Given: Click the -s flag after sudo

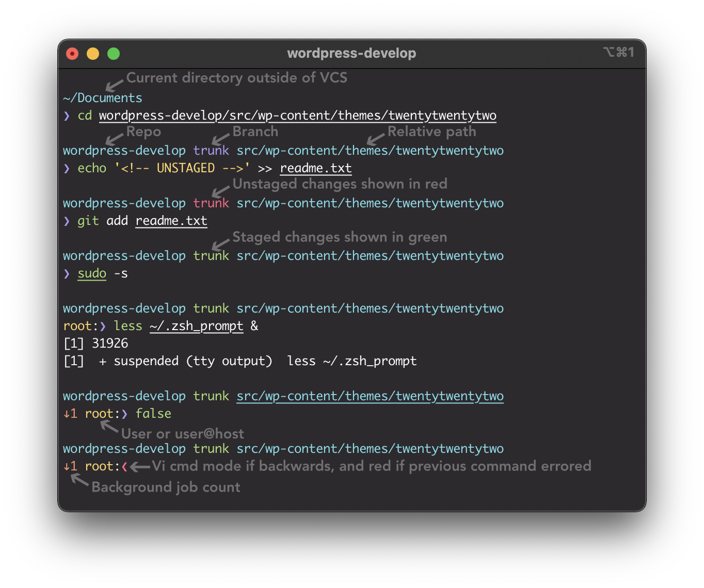Looking at the screenshot, I should (x=121, y=273).
